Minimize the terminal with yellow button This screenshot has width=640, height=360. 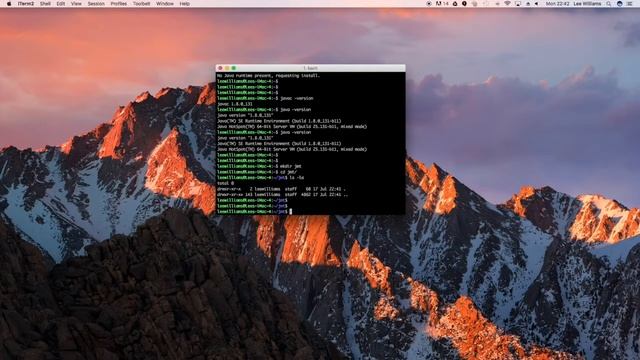pyautogui.click(x=227, y=68)
